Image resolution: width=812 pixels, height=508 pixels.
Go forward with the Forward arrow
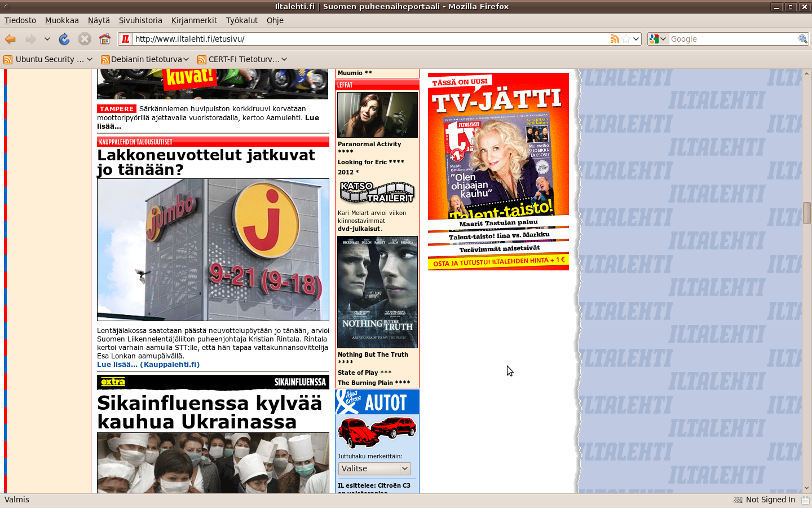pyautogui.click(x=30, y=39)
